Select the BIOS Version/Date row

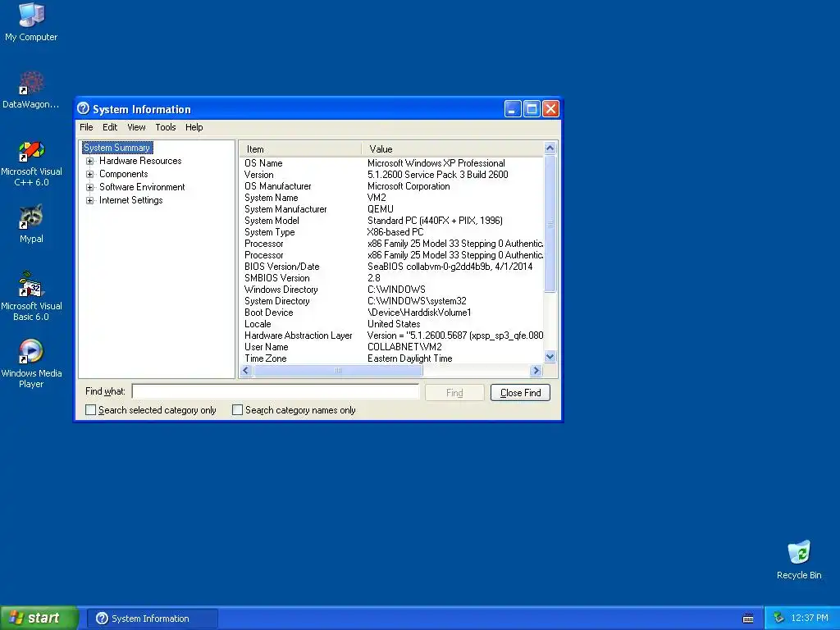393,267
